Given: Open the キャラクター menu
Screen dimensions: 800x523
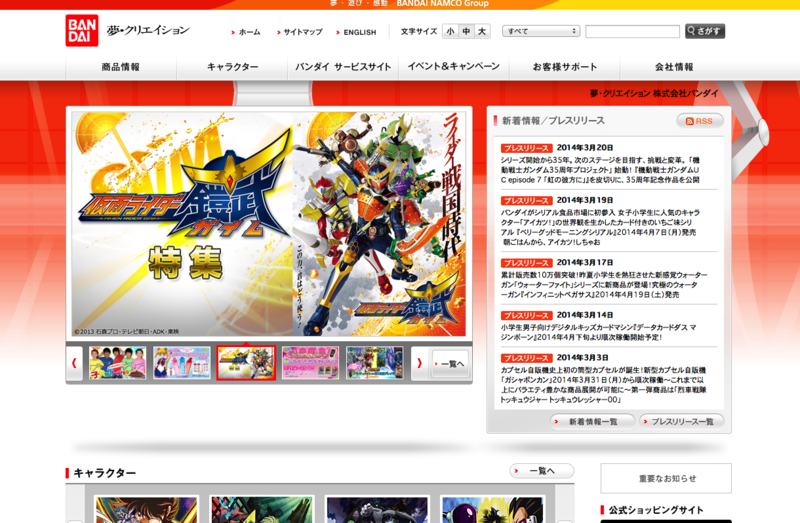Looking at the screenshot, I should (232, 67).
